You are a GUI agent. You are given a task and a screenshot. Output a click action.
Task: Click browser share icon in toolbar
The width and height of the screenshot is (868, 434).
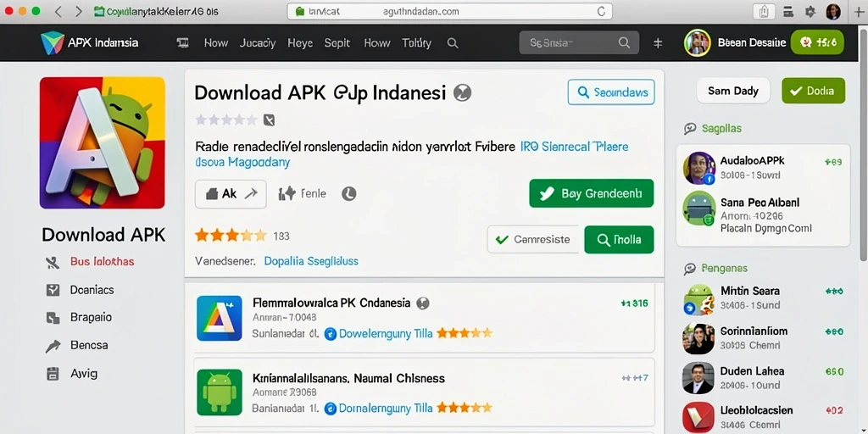[765, 11]
